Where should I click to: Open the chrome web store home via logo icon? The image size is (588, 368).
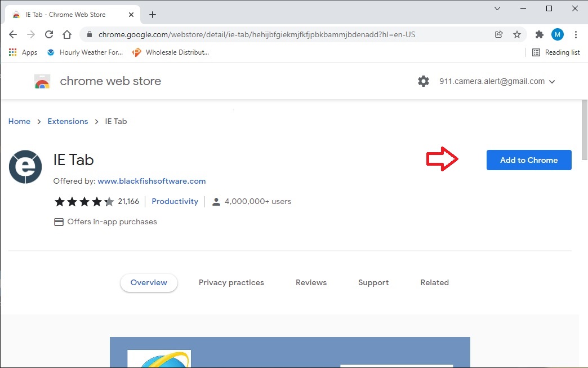[x=42, y=81]
